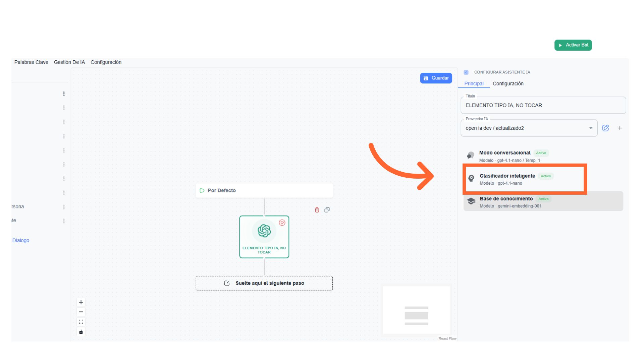Screen dimensions: 644x362
Task: Click the duplicate node copy icon
Action: point(327,210)
